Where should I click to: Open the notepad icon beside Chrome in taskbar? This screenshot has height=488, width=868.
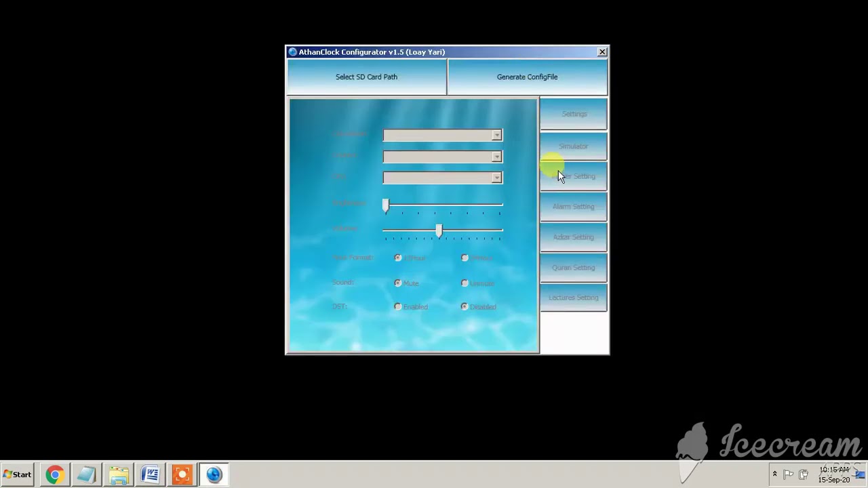(86, 474)
